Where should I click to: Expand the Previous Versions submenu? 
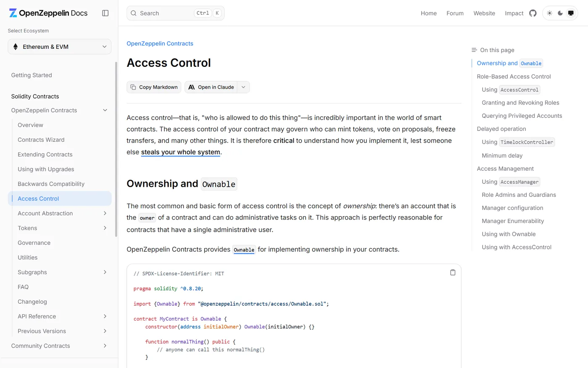pyautogui.click(x=105, y=331)
